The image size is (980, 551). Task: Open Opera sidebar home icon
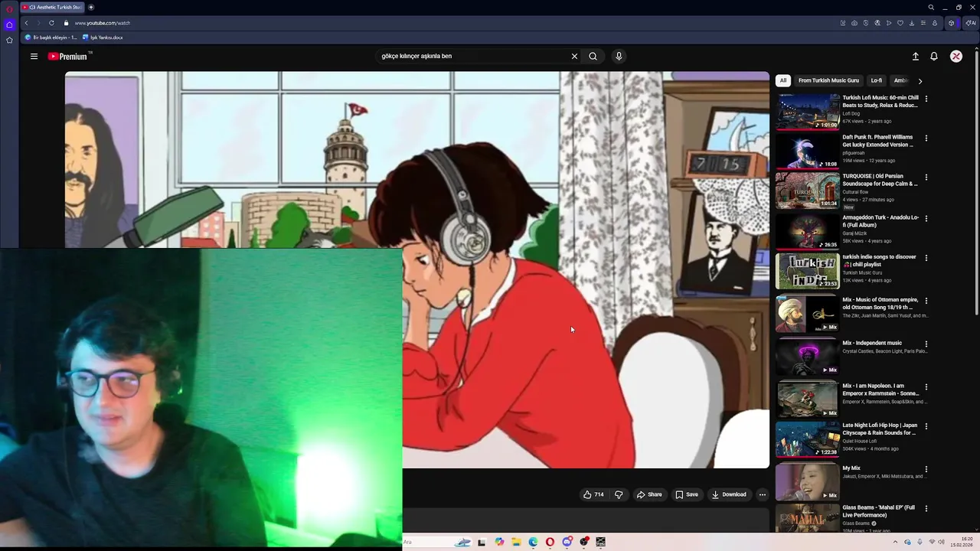9,24
